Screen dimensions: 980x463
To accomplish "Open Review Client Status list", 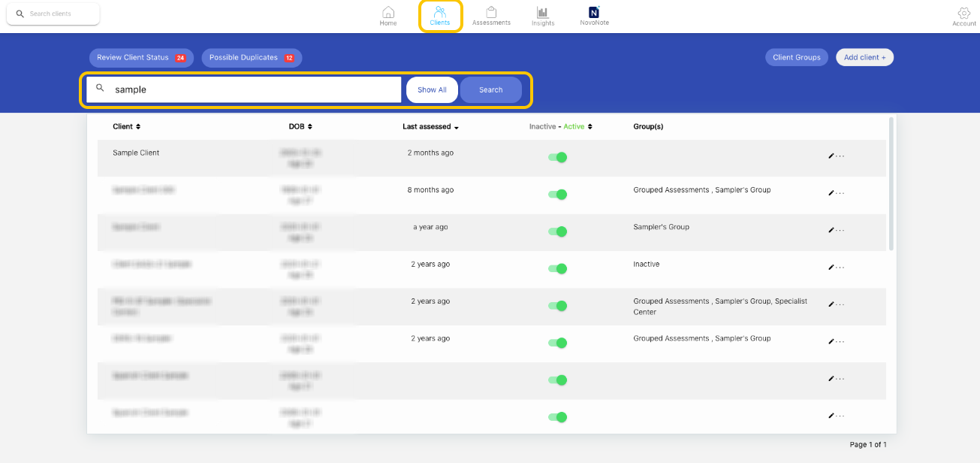I will [x=141, y=58].
